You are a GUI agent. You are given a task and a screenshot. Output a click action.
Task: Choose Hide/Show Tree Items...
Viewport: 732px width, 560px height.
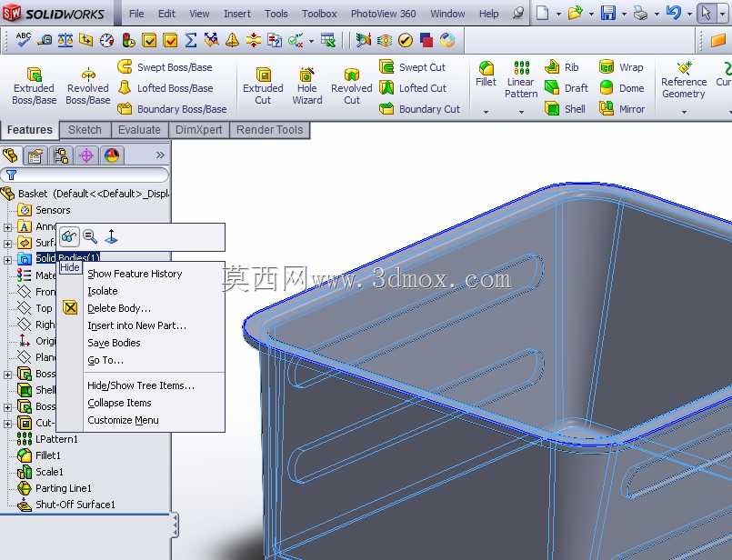pyautogui.click(x=141, y=386)
